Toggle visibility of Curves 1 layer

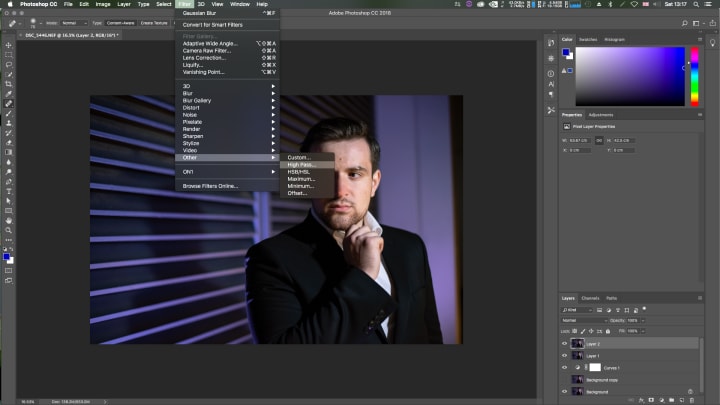coord(564,367)
